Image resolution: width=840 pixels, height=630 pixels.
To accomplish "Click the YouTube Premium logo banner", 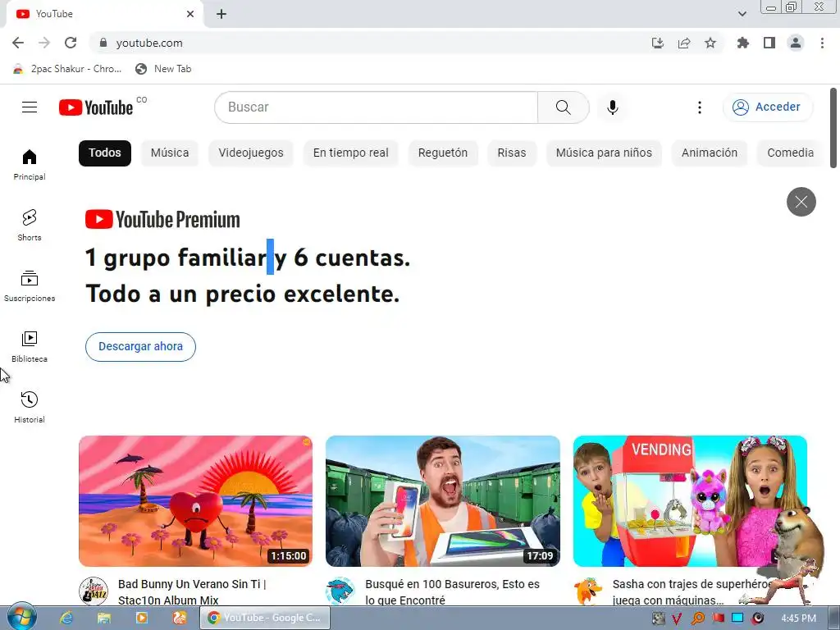I will [163, 220].
